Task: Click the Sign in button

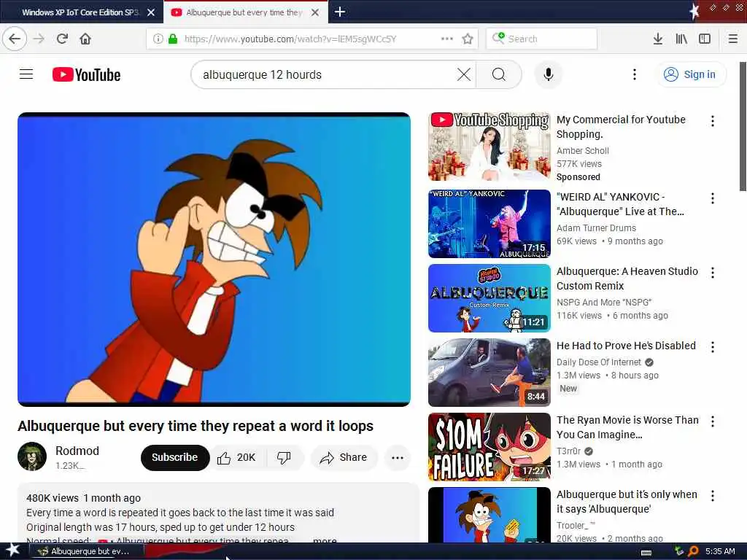Action: click(692, 74)
